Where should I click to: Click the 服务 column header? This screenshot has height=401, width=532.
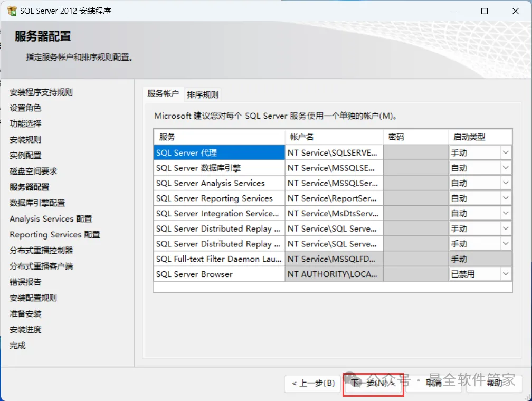tap(219, 137)
